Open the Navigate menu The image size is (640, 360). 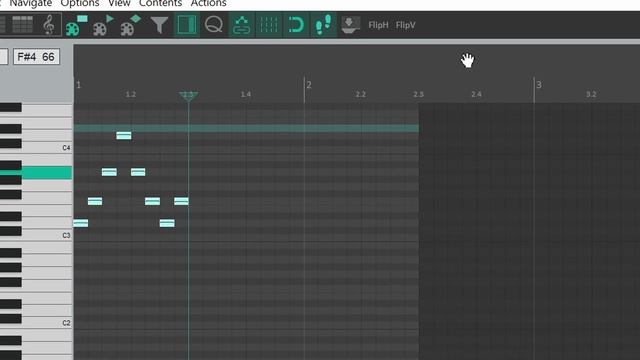click(x=31, y=3)
